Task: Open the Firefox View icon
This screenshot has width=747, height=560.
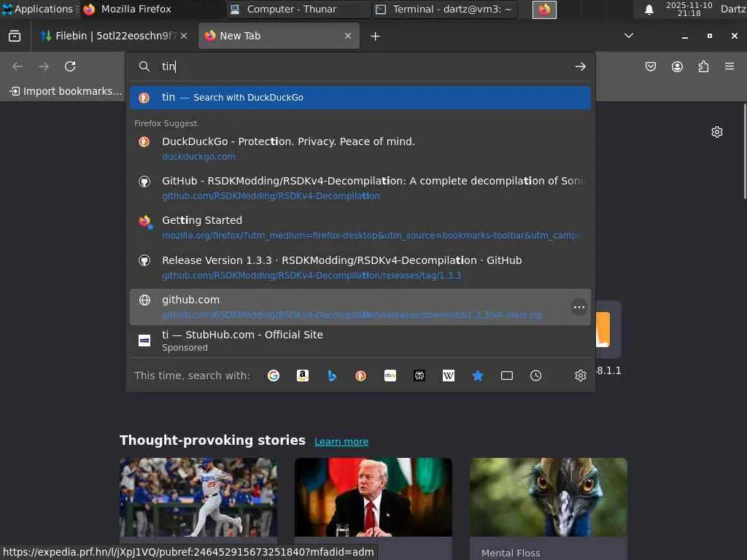Action: point(15,36)
